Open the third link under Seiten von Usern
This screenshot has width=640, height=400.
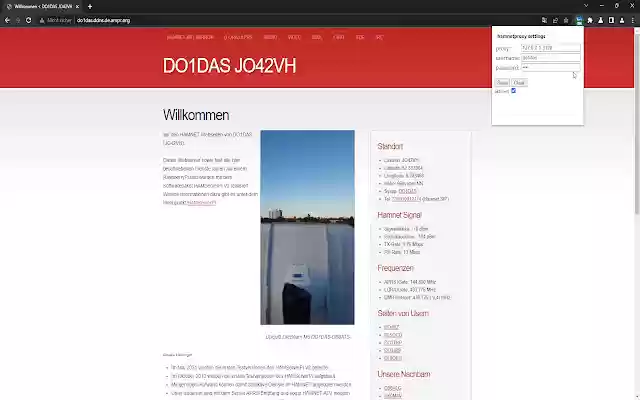pos(393,342)
